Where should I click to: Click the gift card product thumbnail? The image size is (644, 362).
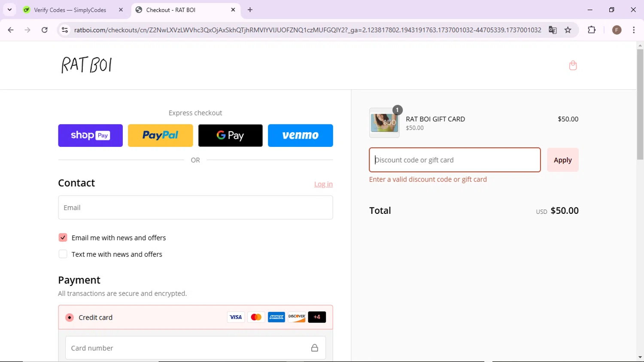[384, 123]
